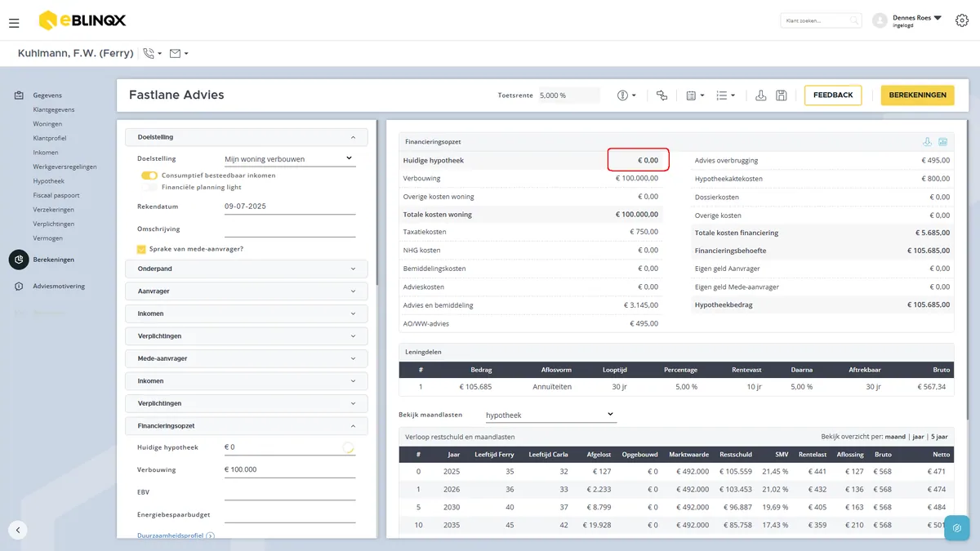Click the yellow BEREKENINGEN button

click(x=917, y=96)
